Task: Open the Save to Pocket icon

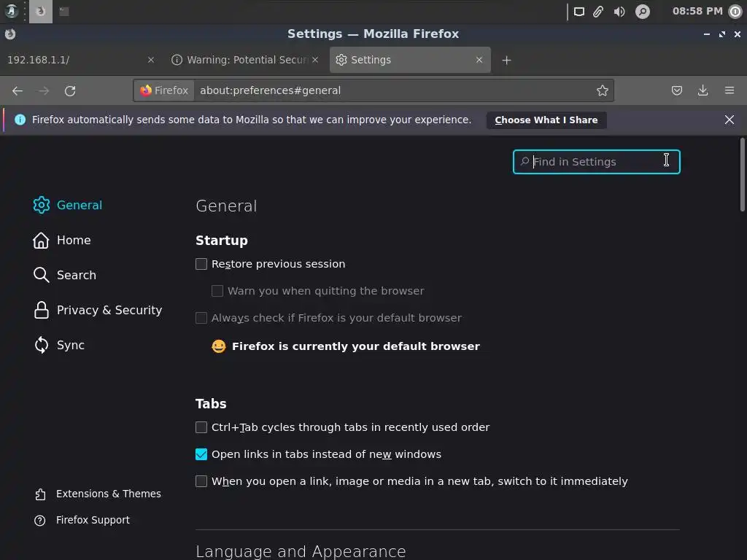Action: (x=677, y=90)
